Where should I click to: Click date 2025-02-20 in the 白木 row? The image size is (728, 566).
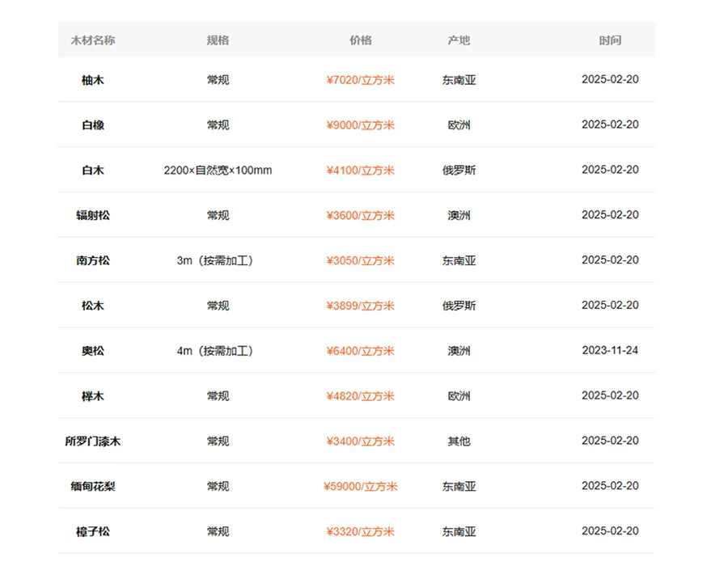[610, 169]
